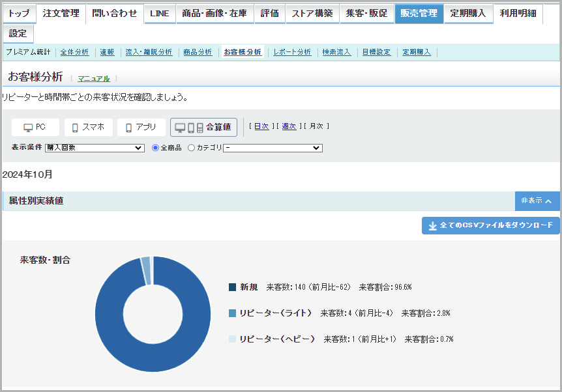Select the 月次 period text
562x392 pixels.
(316, 126)
